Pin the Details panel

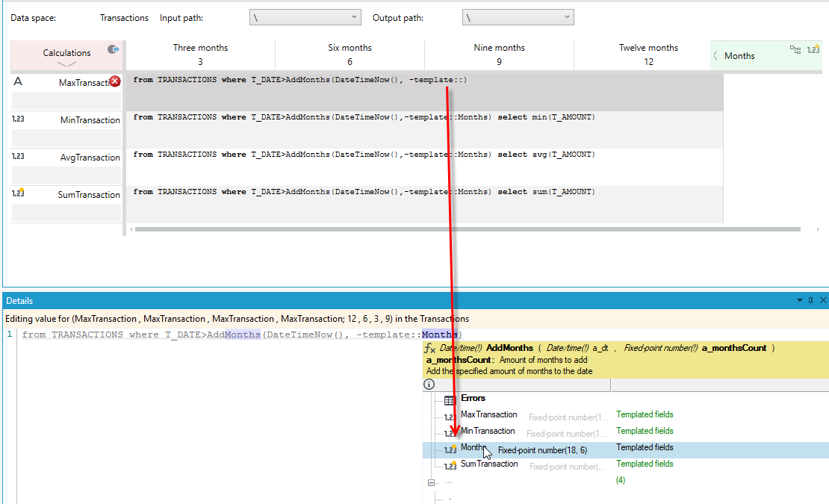[810, 300]
